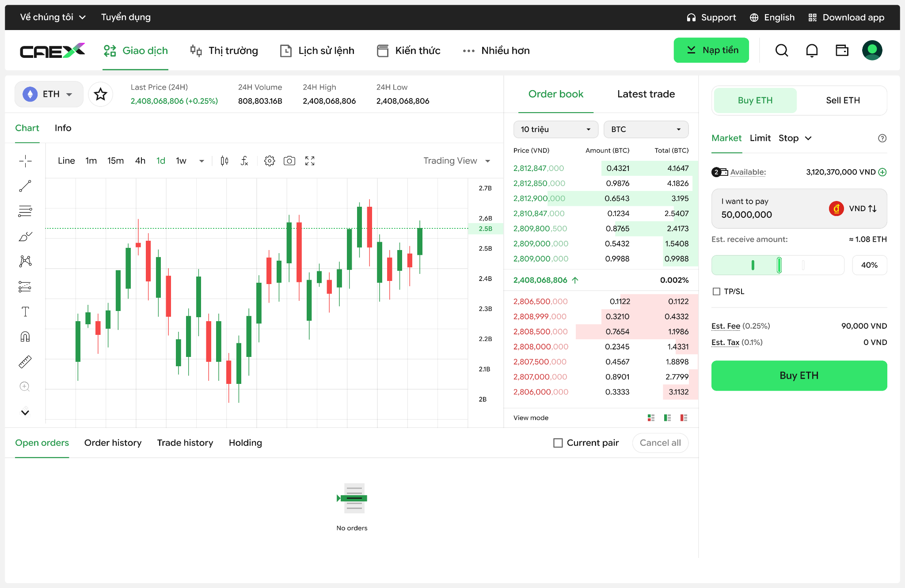Click the third tick on amount slider
The image size is (905, 588).
[x=803, y=265]
